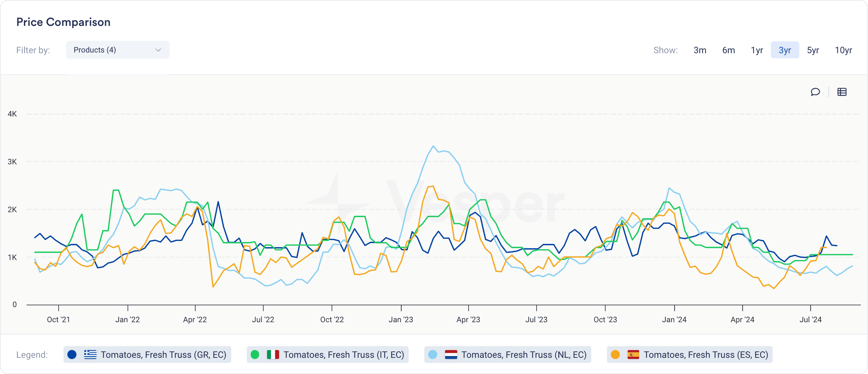Select the active 3yr range

point(785,50)
